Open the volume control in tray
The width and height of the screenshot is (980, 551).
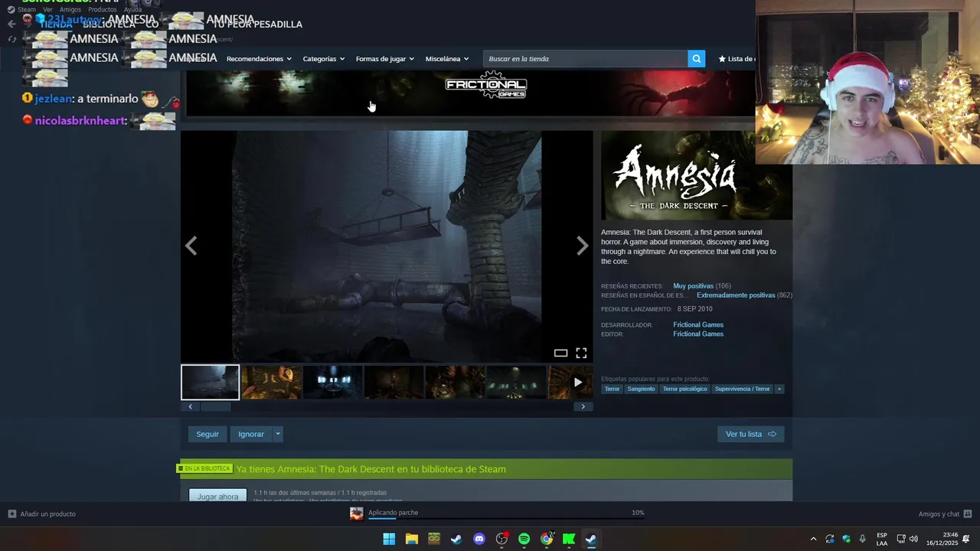tap(913, 539)
